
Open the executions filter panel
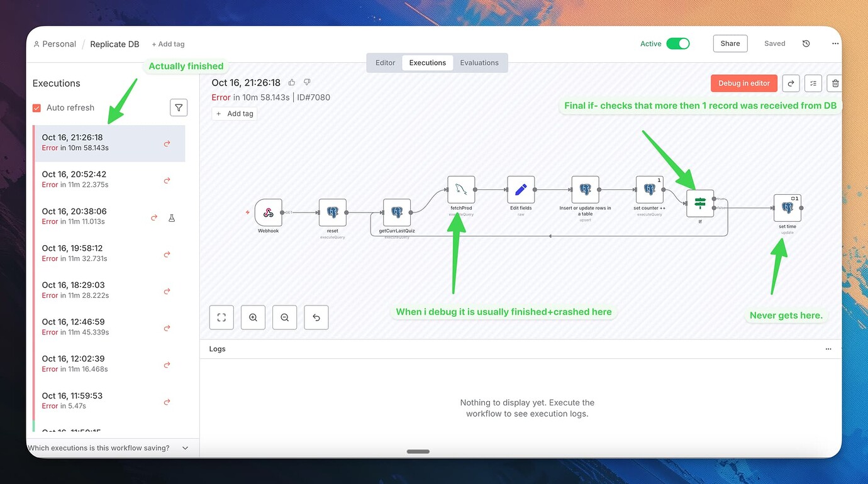coord(179,107)
